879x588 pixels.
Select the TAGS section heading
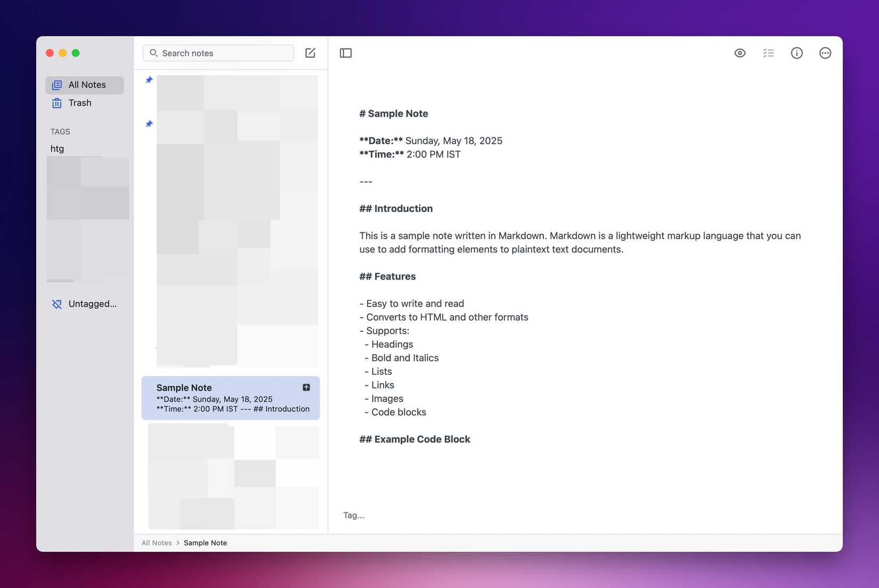[x=60, y=132]
